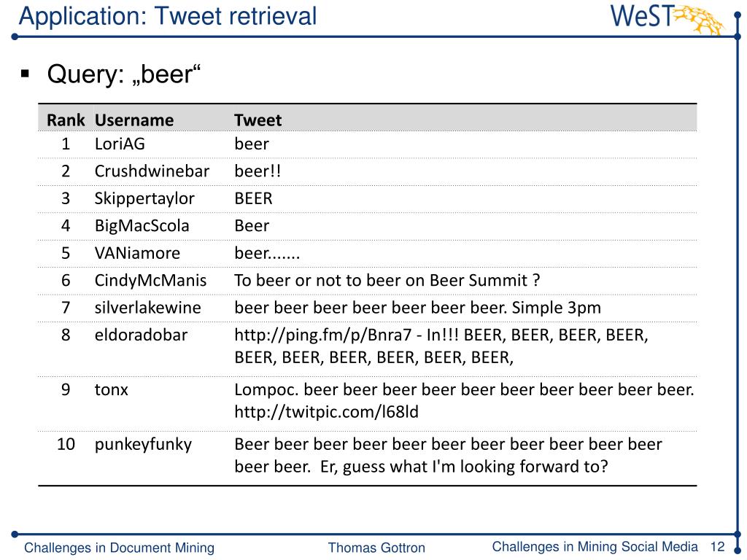Click footer Challenges in Mining Social Media

(x=595, y=547)
